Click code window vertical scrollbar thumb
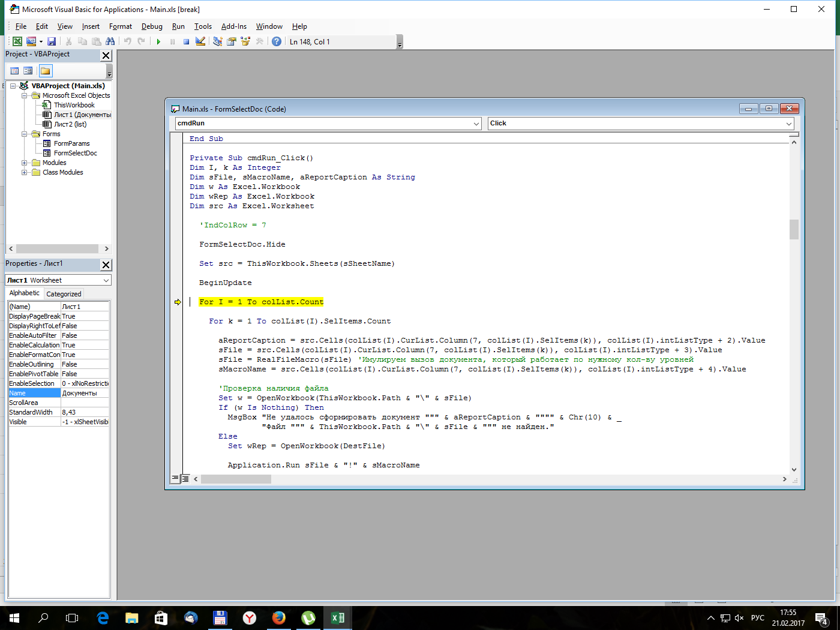The image size is (840, 630). coord(794,229)
